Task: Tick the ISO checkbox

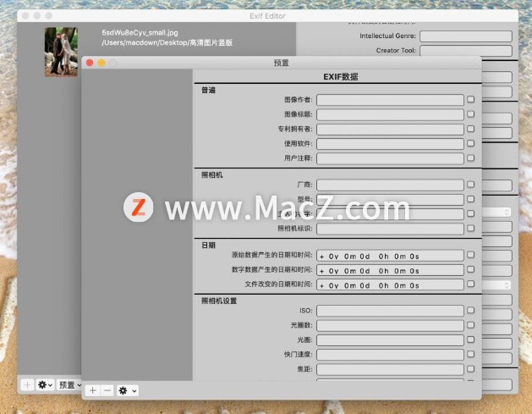Action: (x=470, y=310)
